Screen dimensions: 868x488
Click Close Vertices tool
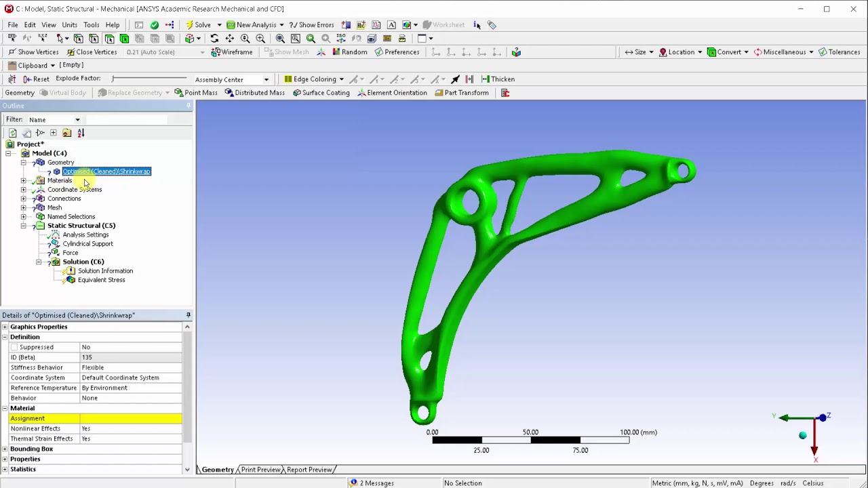pos(91,52)
